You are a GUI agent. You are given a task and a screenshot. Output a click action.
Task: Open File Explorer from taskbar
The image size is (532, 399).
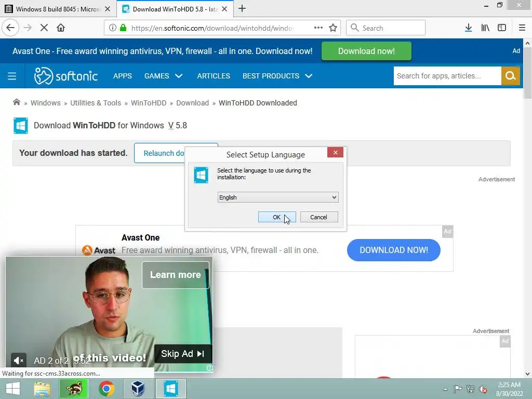pyautogui.click(x=42, y=389)
